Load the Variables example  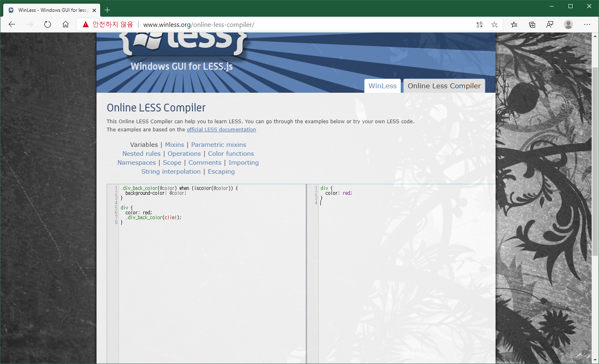pyautogui.click(x=144, y=144)
